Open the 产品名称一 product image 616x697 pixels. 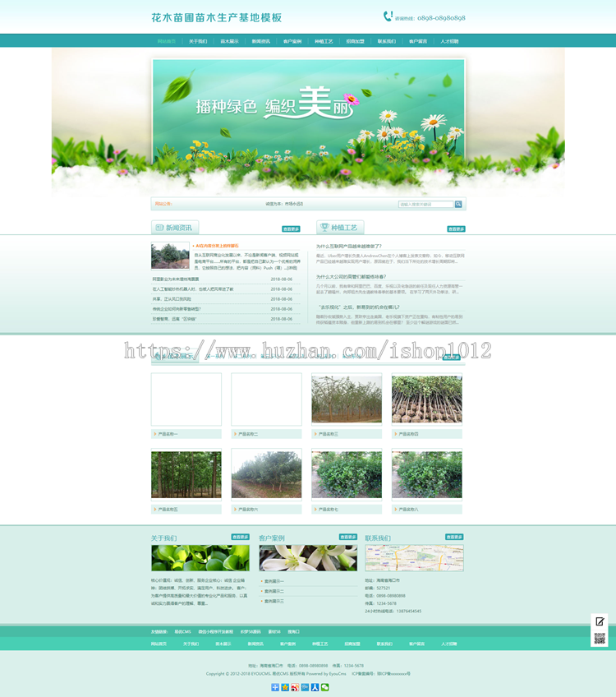pos(186,399)
